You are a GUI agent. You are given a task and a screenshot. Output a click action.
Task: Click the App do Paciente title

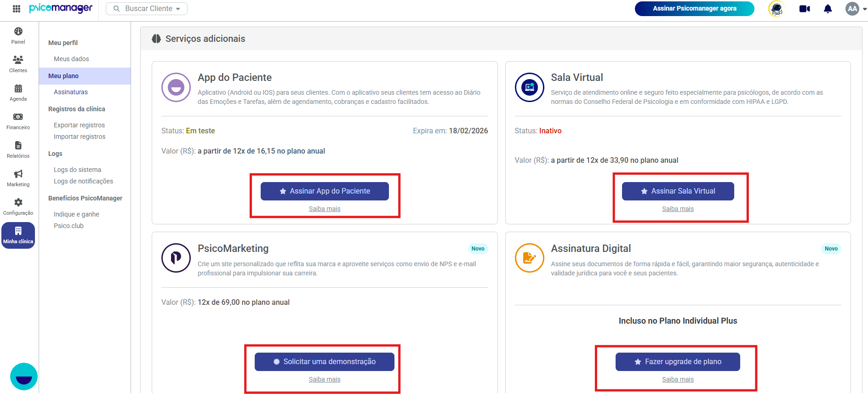click(235, 77)
